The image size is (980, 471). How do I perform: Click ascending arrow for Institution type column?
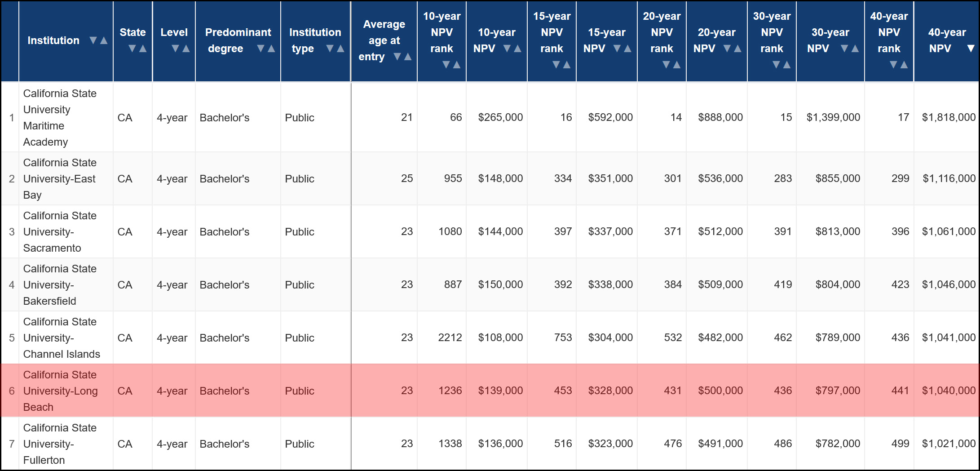tap(340, 49)
